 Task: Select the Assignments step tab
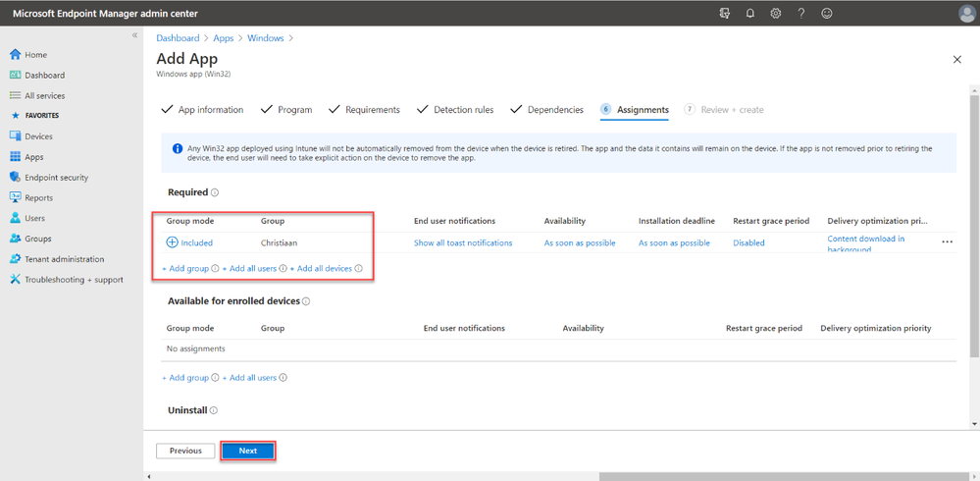point(635,110)
